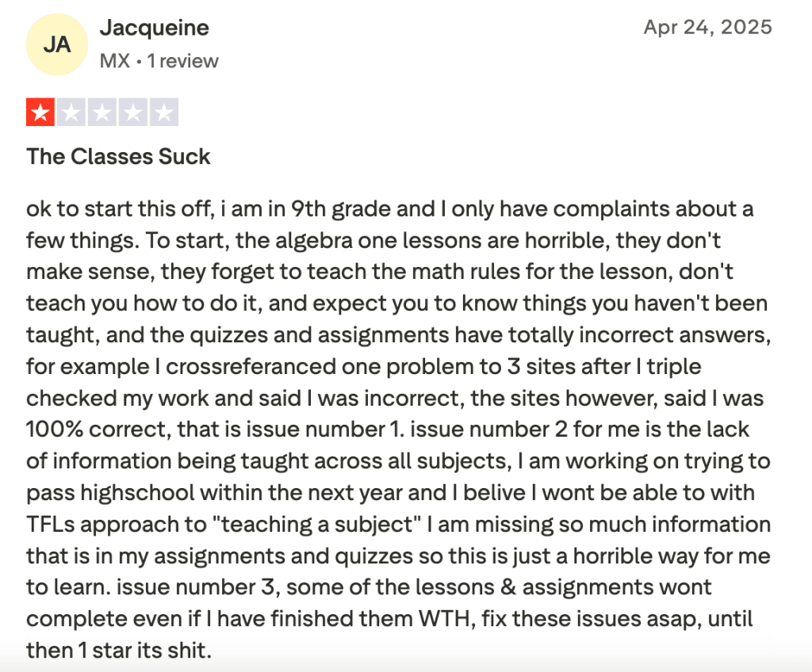
Task: Click the Apr 24, 2025 review date
Action: click(707, 28)
